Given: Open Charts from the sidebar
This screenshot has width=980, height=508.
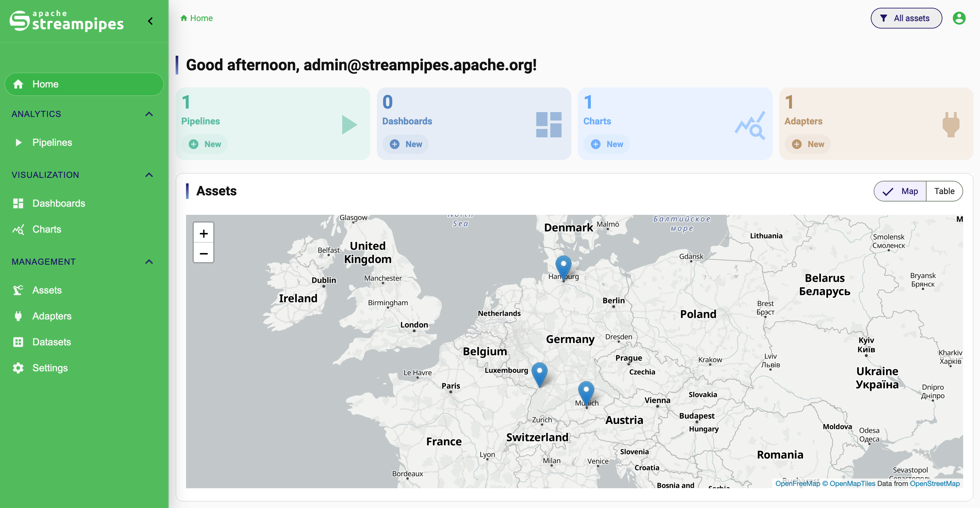Looking at the screenshot, I should tap(84, 229).
